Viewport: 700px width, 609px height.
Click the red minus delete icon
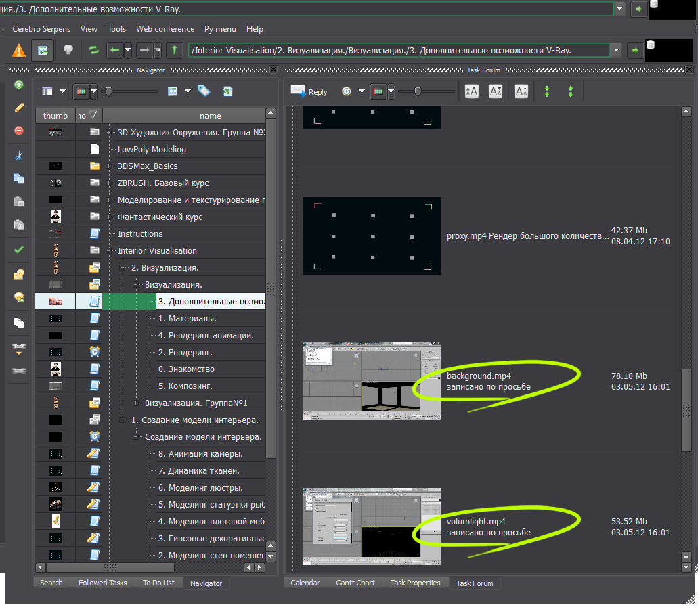click(19, 131)
